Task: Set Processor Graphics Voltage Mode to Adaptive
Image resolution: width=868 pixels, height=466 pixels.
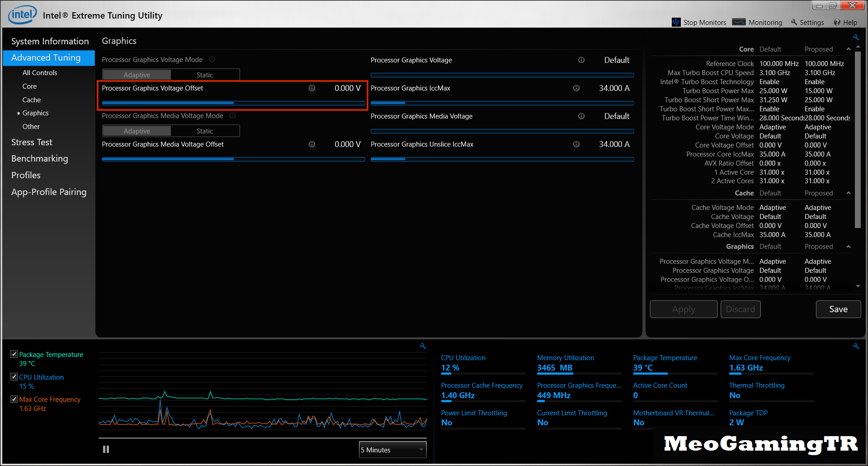Action: click(137, 75)
